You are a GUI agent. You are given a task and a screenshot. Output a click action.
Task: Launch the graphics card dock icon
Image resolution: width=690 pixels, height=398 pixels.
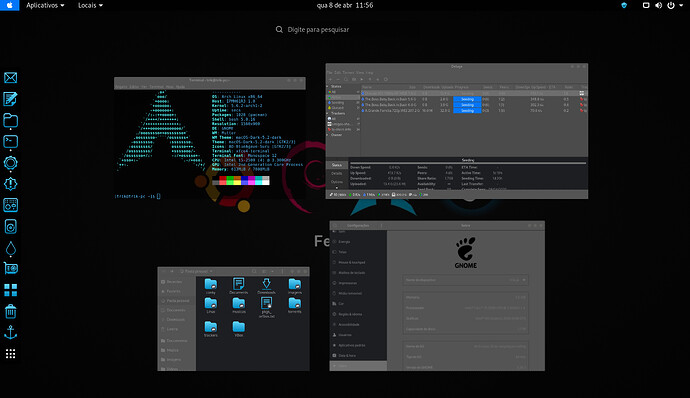click(x=11, y=268)
